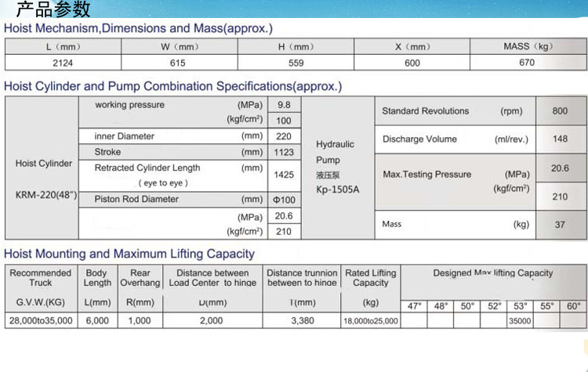588x372 pixels.
Task: Click the pump model "Kp-1505A"
Action: tap(337, 190)
